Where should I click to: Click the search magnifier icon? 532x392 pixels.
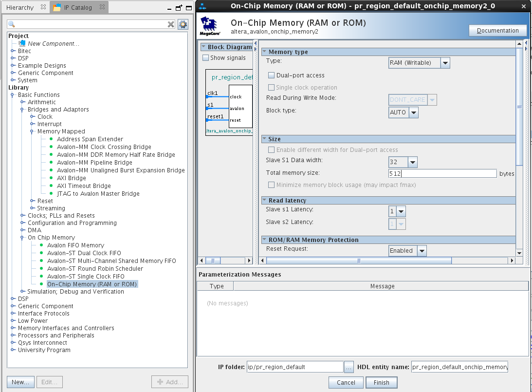pos(12,24)
